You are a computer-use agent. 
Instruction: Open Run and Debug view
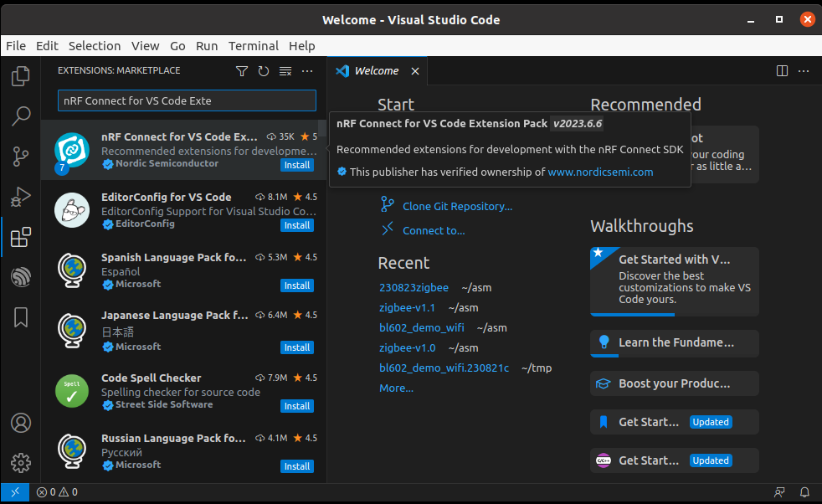click(x=20, y=197)
